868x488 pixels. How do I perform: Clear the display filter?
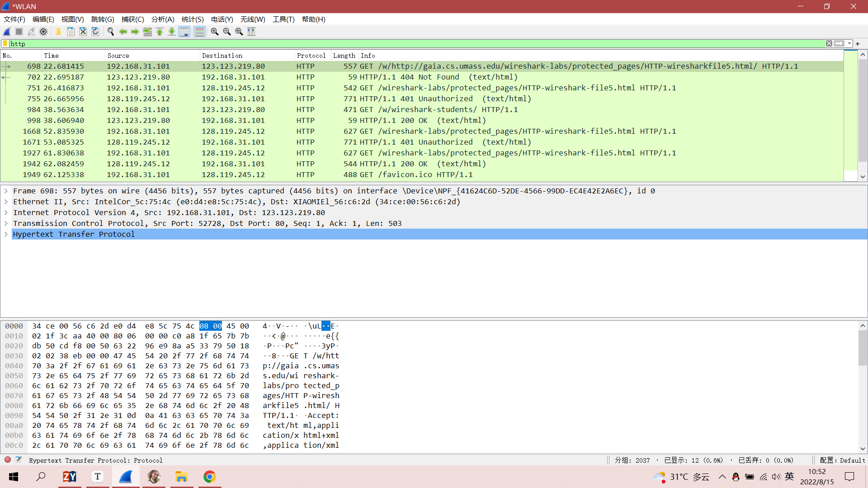click(x=829, y=44)
